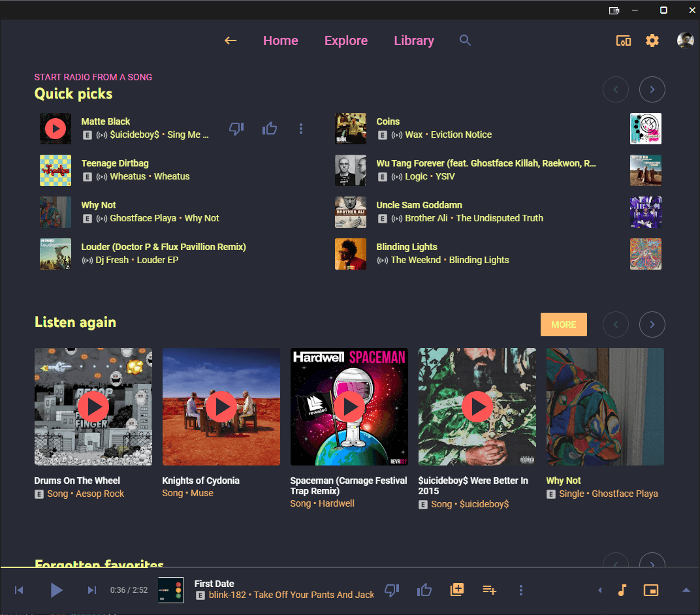Navigate back with the top arrow icon

[x=231, y=40]
